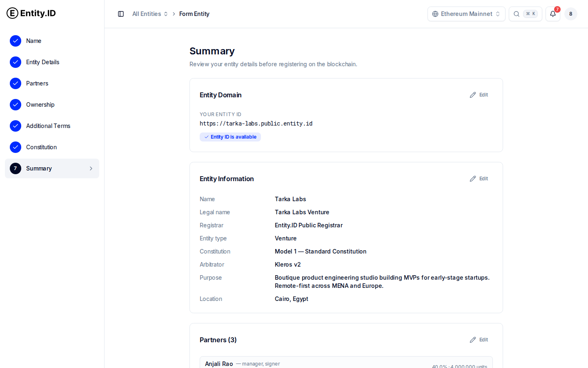Go to the Partners step
Screen dimensions: 588x368
52,83
